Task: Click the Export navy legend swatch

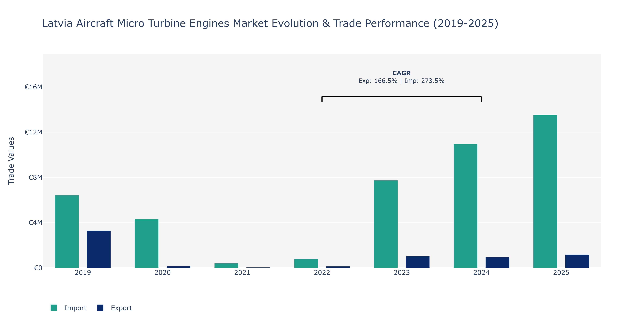Action: pyautogui.click(x=100, y=308)
